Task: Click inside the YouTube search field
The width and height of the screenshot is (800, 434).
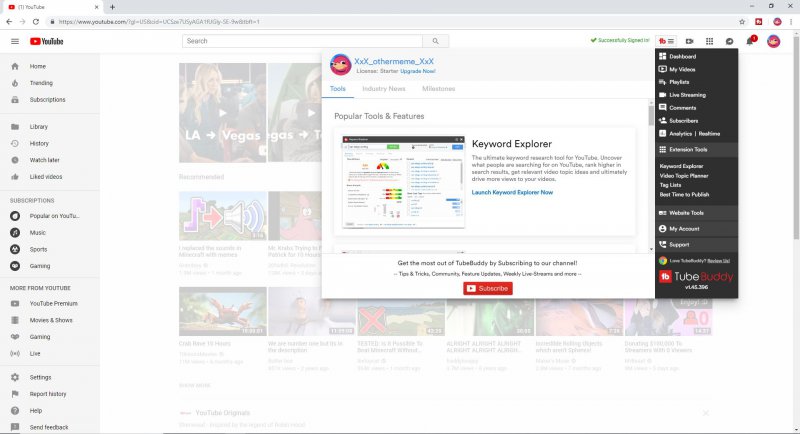Action: coord(302,41)
